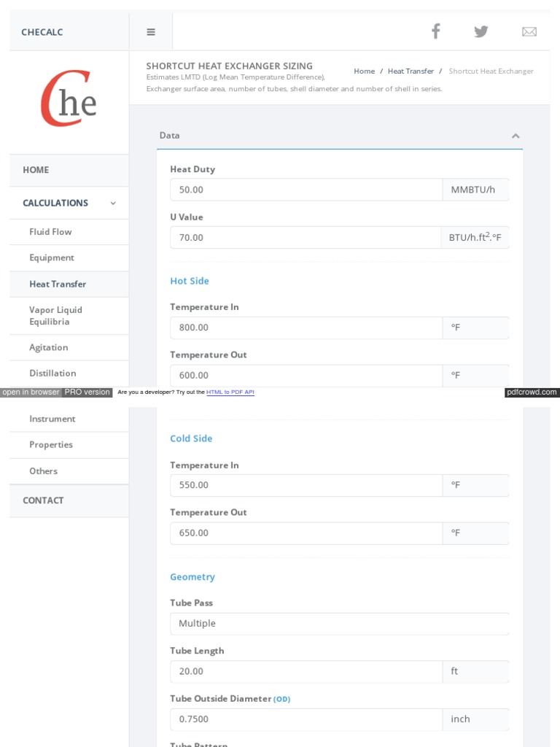
Task: Click the MMBTU/h unit label
Action: (x=475, y=190)
